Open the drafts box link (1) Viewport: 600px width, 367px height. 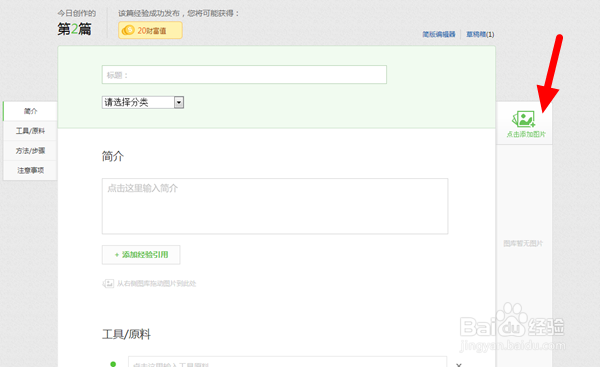point(480,34)
